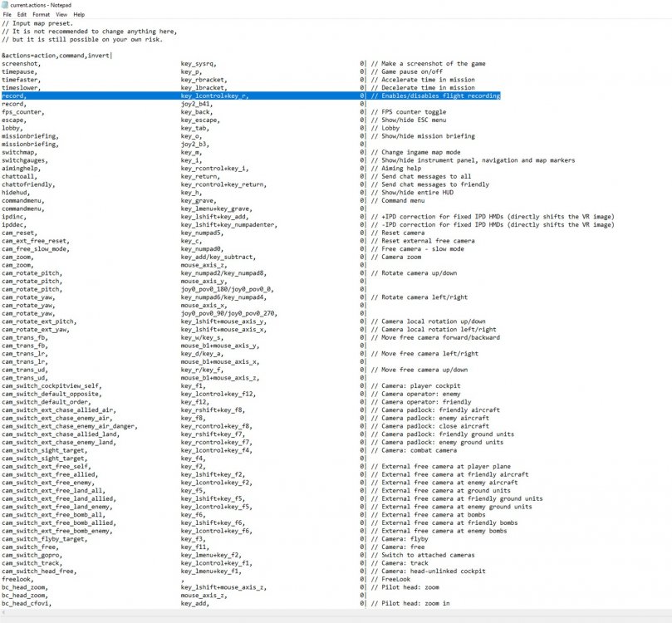
Task: Click the 'cam_switch_cockpitview_self,' entry
Action: coord(52,386)
